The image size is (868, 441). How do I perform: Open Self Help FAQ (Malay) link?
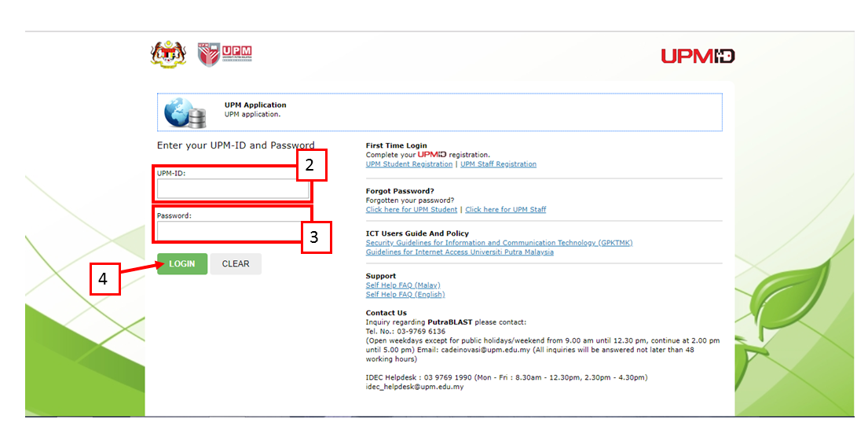(x=403, y=285)
